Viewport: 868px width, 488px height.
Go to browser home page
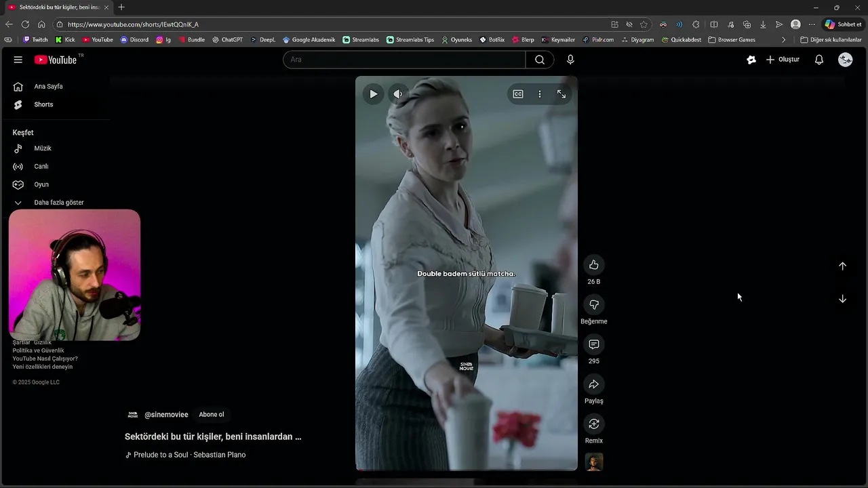(x=41, y=24)
